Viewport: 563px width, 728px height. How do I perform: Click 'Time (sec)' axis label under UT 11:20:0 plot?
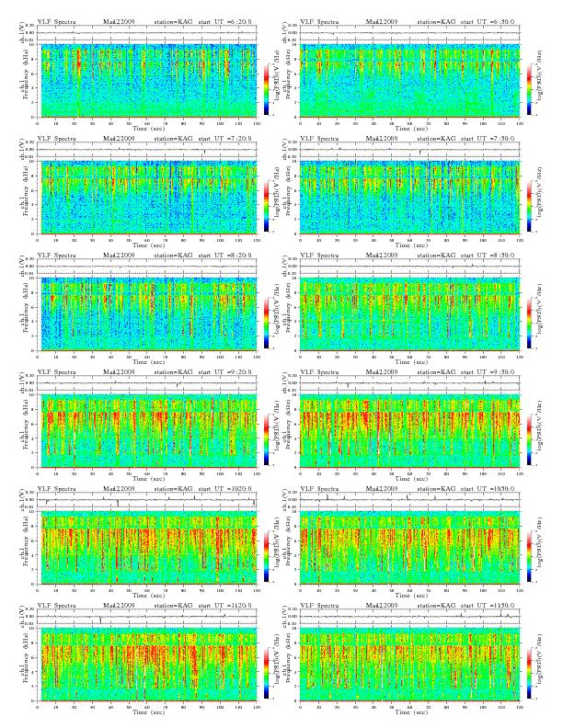click(x=149, y=712)
